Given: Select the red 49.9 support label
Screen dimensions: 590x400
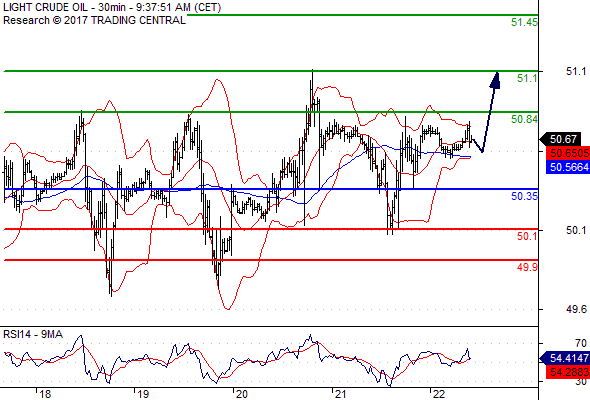Looking at the screenshot, I should (x=527, y=267).
